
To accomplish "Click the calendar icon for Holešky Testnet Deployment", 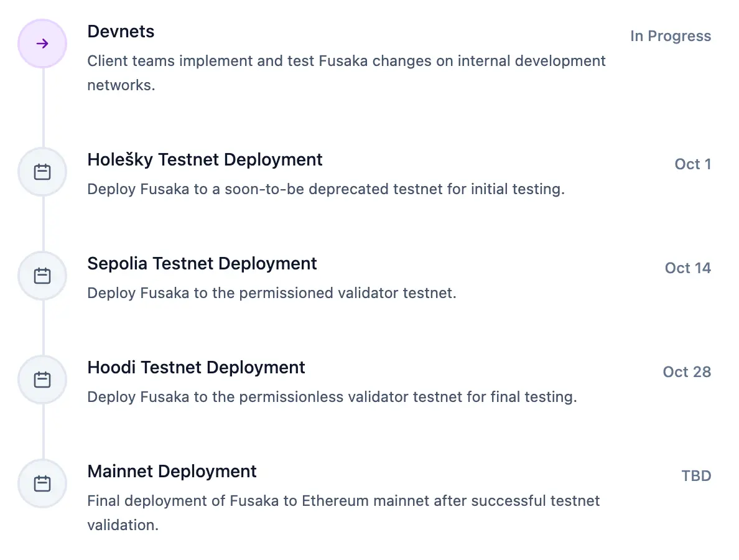I will pyautogui.click(x=42, y=172).
